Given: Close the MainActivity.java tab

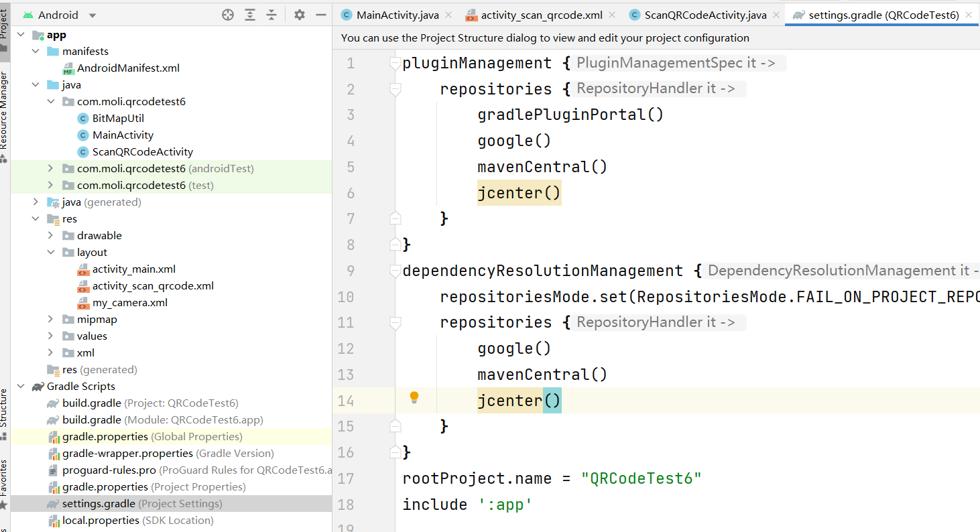Looking at the screenshot, I should click(448, 15).
